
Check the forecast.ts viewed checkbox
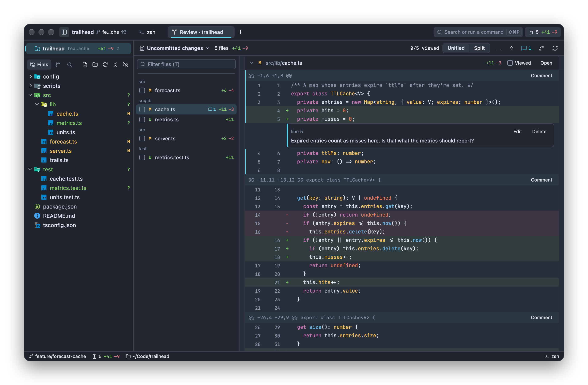[142, 90]
